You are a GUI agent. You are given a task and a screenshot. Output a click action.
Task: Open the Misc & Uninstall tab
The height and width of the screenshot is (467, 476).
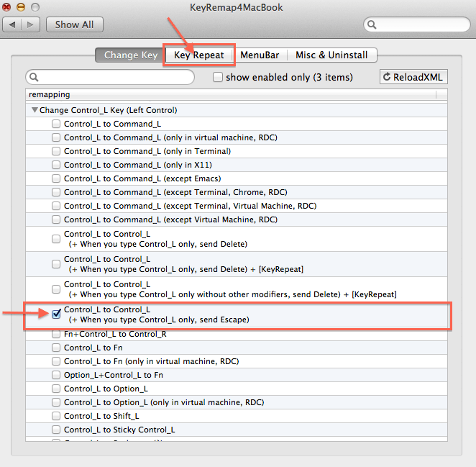click(x=331, y=55)
